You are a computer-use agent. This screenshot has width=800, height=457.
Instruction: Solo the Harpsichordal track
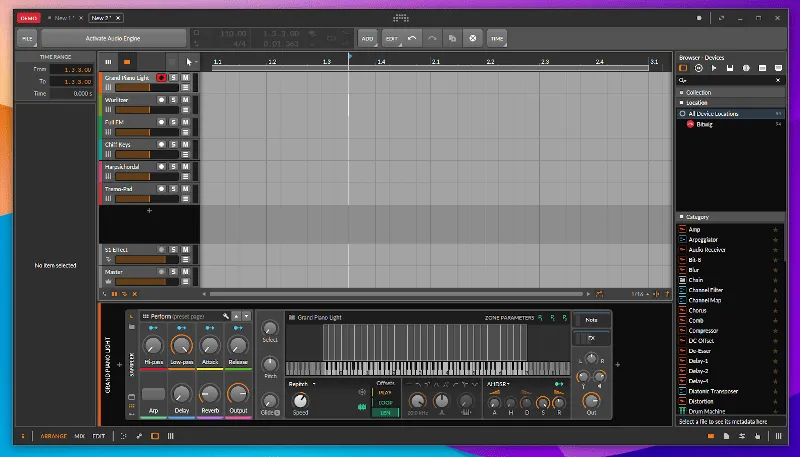174,166
